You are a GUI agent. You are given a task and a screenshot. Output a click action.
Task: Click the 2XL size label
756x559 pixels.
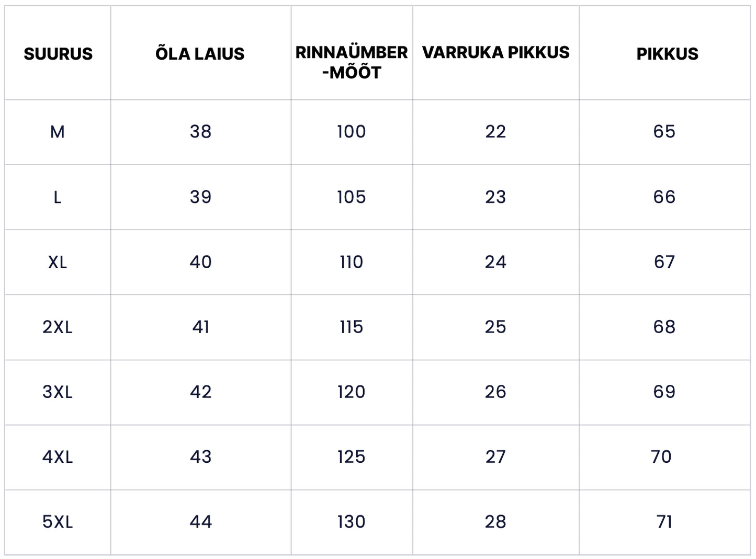(58, 327)
